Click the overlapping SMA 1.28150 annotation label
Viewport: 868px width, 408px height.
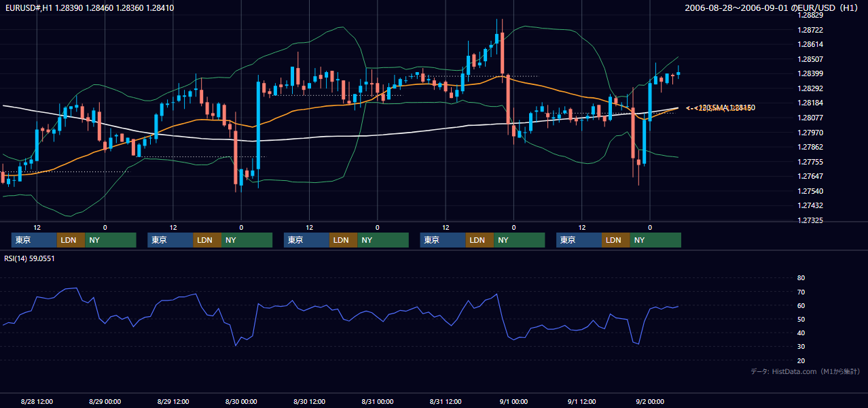(721, 108)
